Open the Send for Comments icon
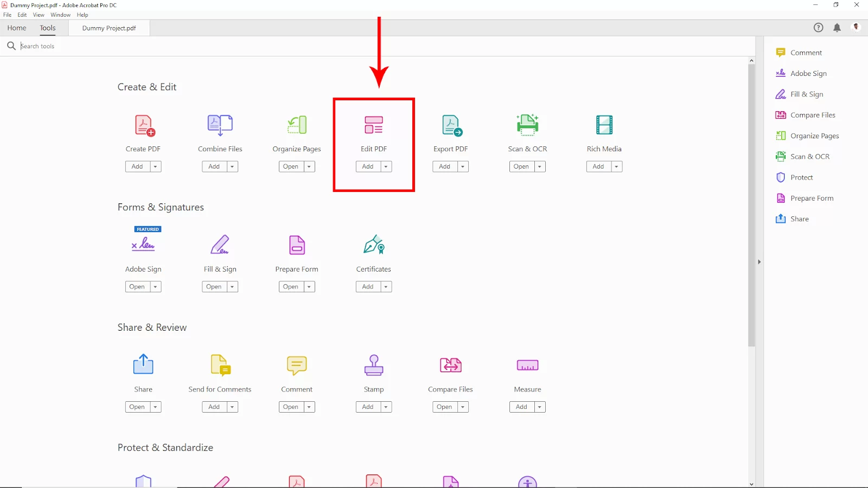This screenshot has width=868, height=488. pyautogui.click(x=221, y=365)
